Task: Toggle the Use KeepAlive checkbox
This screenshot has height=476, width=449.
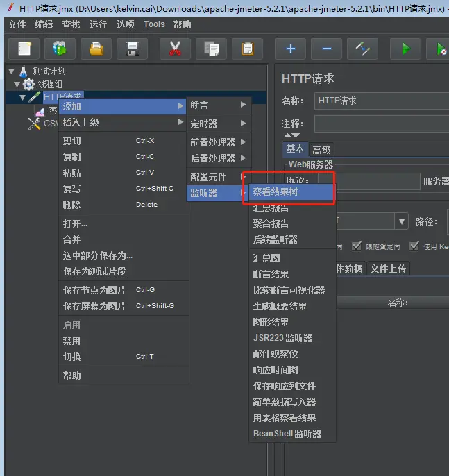Action: 414,246
